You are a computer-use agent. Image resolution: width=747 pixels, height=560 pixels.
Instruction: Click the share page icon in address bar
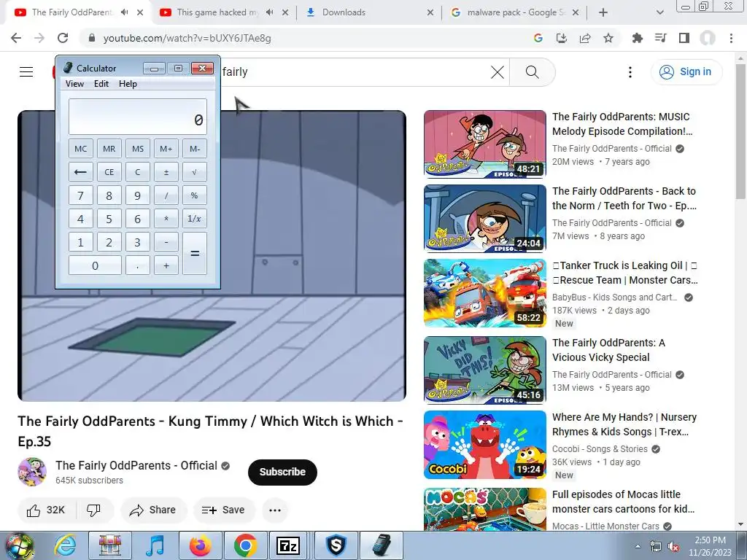click(585, 38)
